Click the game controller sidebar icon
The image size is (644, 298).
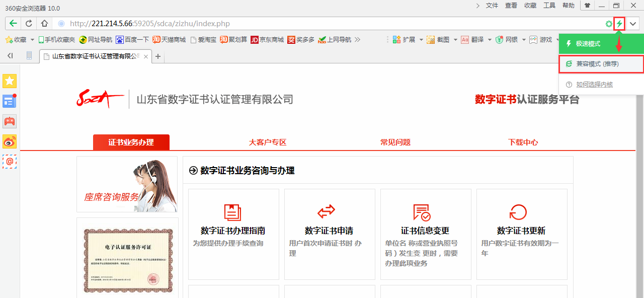pos(10,121)
